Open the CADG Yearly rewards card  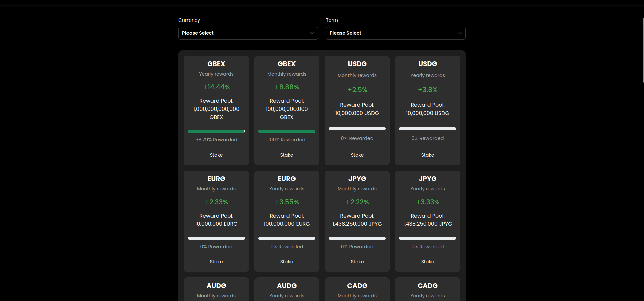(428, 290)
